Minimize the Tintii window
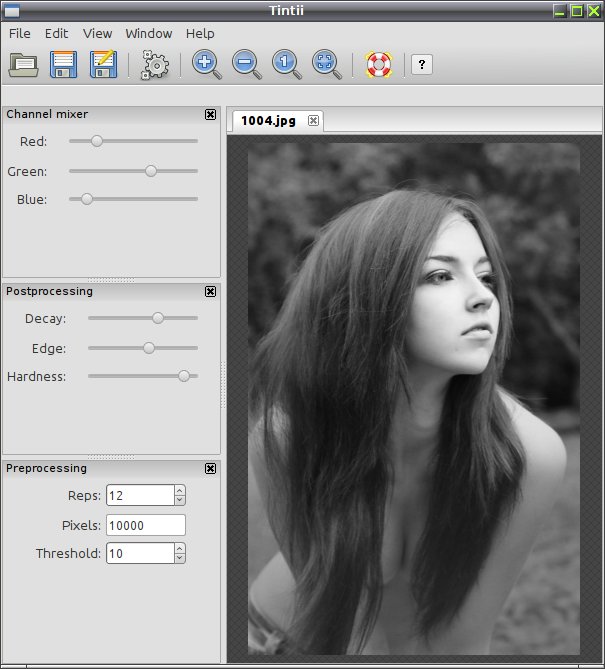 pyautogui.click(x=560, y=11)
